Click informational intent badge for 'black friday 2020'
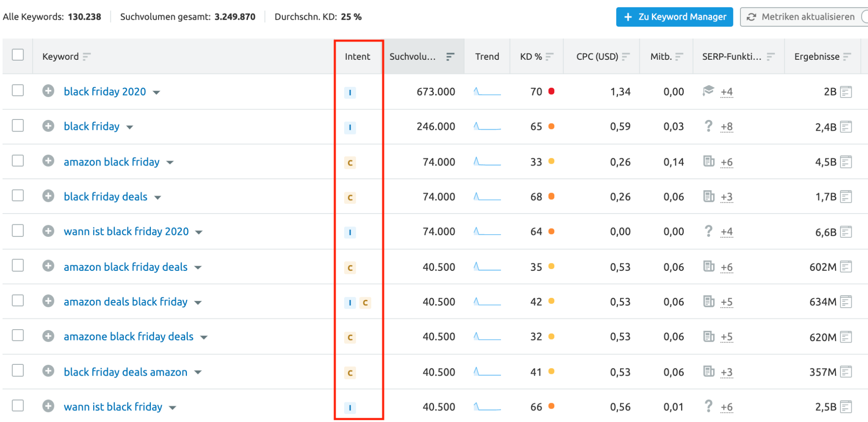 (350, 92)
